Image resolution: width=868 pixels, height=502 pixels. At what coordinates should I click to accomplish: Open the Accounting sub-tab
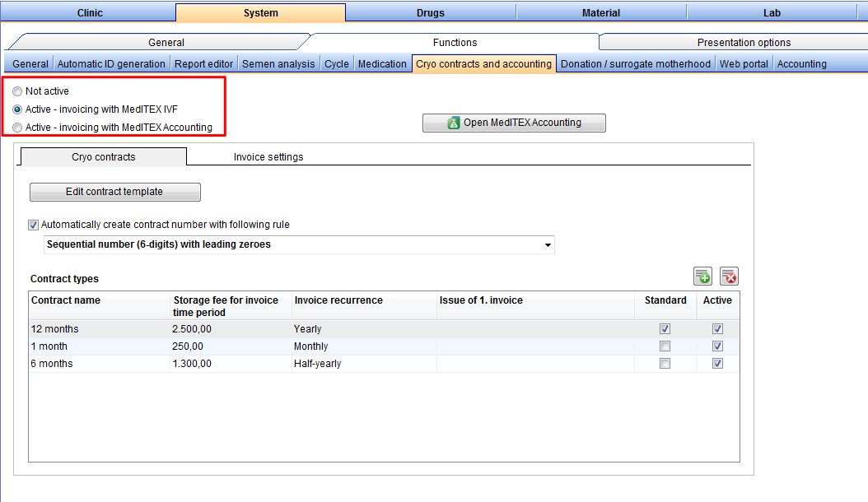point(801,64)
